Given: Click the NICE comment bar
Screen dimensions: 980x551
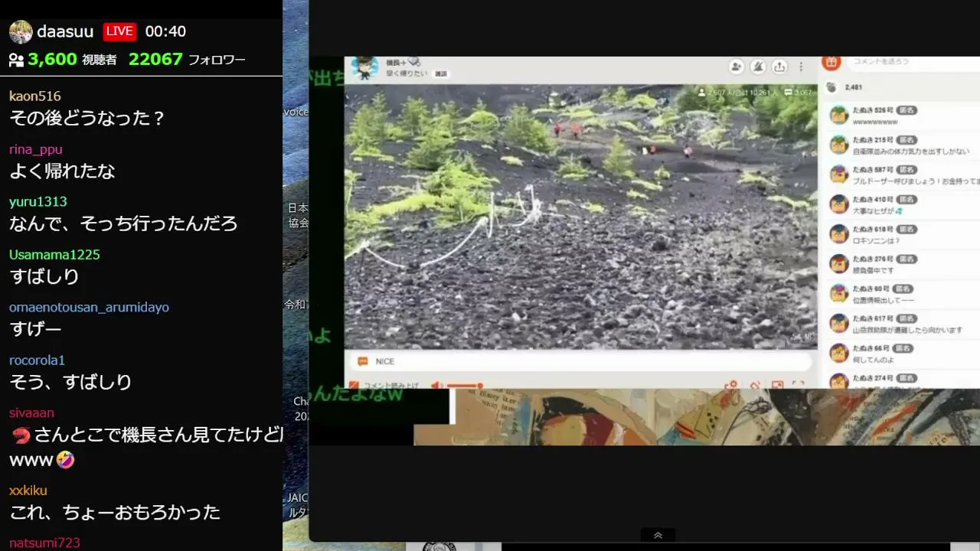Looking at the screenshot, I should (x=580, y=361).
